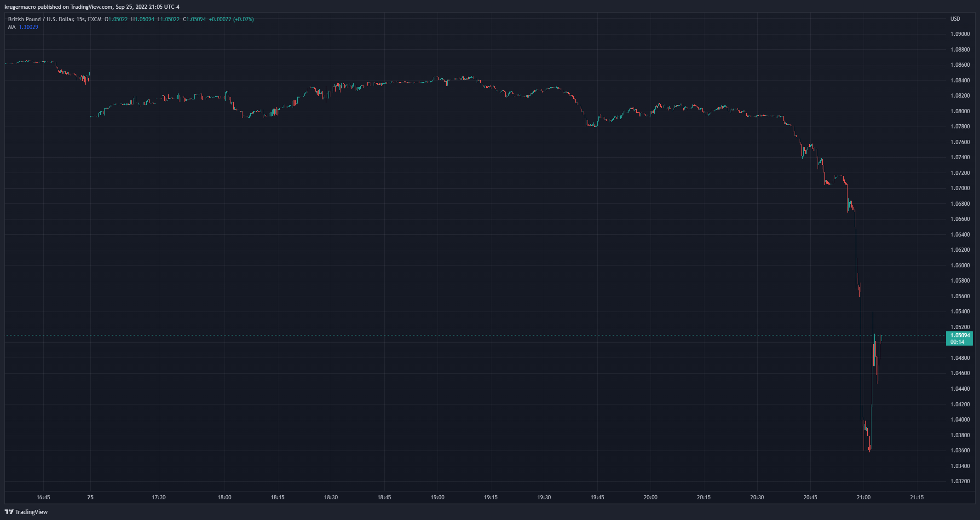
Task: Click the blue MA value 1.30029
Action: pos(29,27)
